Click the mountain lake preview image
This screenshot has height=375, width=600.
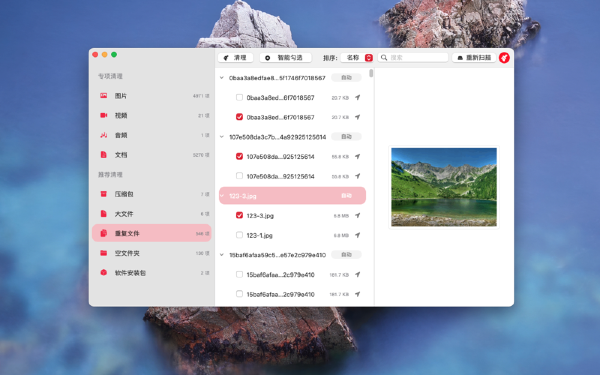[x=444, y=187]
